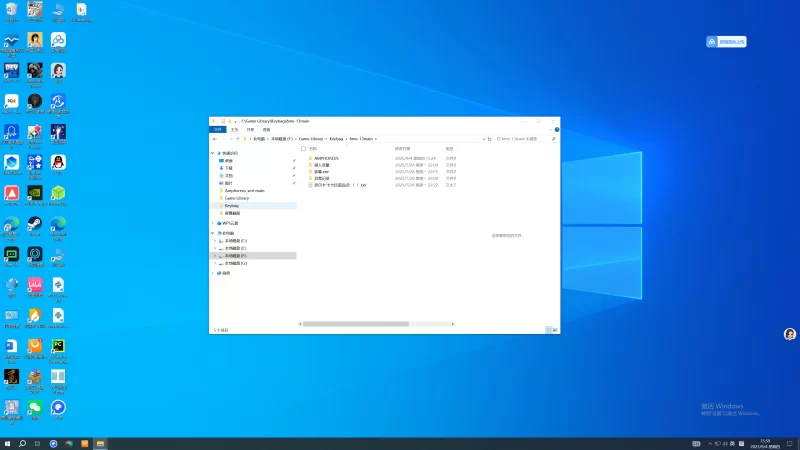Click the Up arrow in Explorer navigation
Image resolution: width=800 pixels, height=450 pixels.
pos(239,138)
